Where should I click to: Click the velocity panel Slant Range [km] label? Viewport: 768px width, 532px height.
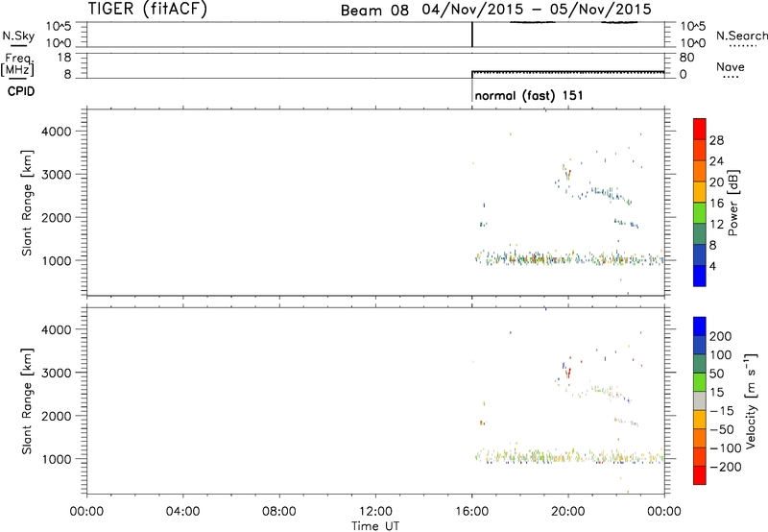click(27, 401)
